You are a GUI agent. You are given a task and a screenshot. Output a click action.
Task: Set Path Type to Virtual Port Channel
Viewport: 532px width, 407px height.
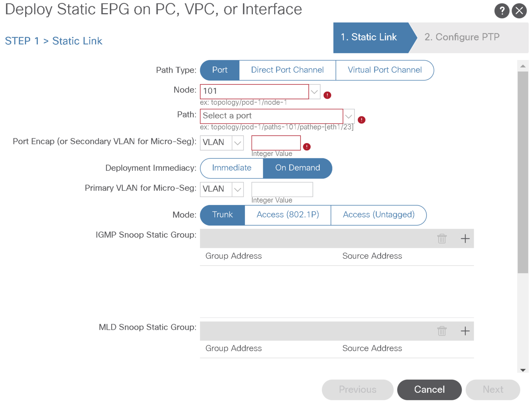click(384, 70)
